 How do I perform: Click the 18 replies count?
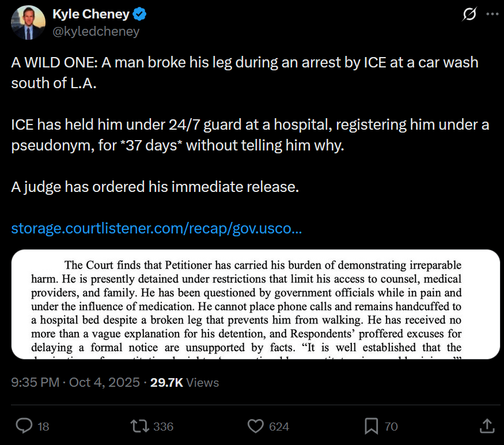43,427
